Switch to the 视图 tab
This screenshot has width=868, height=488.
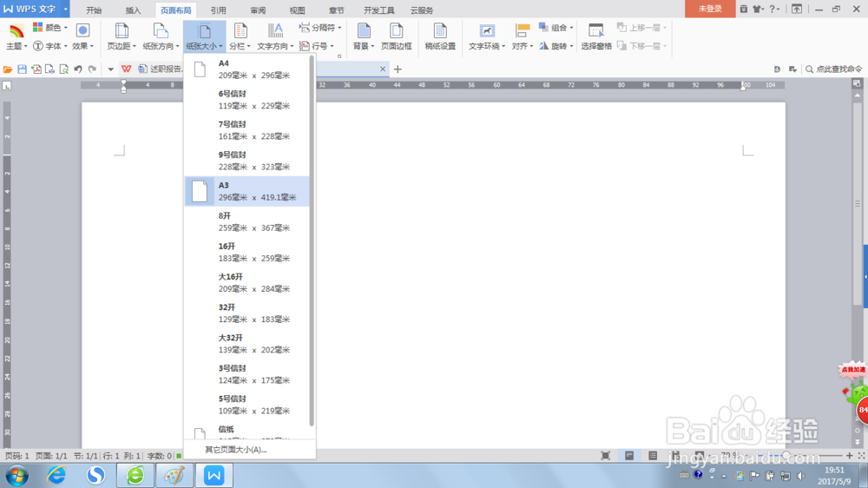point(297,10)
